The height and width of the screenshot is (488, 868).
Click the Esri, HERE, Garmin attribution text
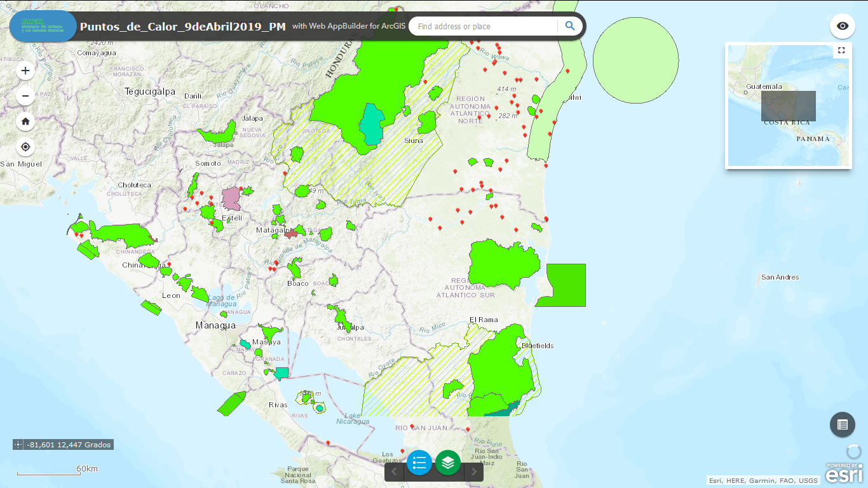coord(763,481)
